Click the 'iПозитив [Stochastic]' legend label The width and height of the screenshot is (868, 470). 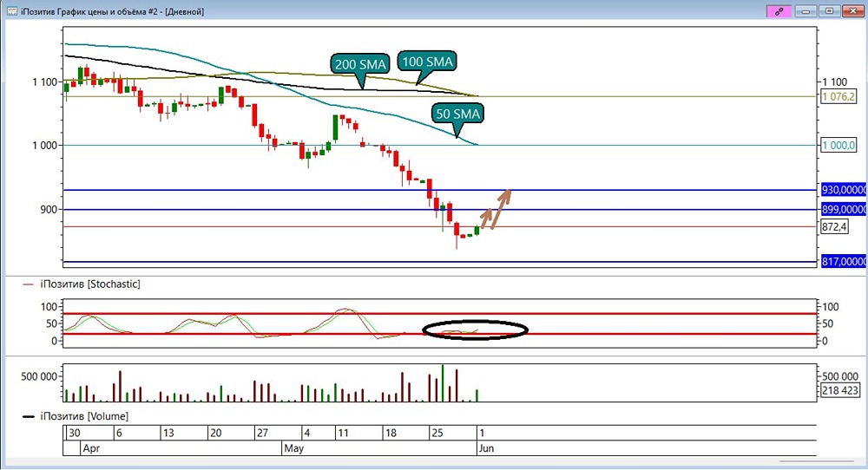[90, 284]
